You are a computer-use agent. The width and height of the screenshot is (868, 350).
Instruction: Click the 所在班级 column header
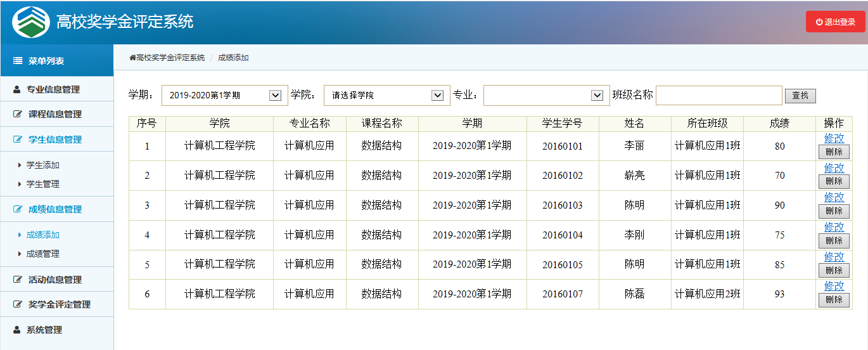click(x=707, y=123)
